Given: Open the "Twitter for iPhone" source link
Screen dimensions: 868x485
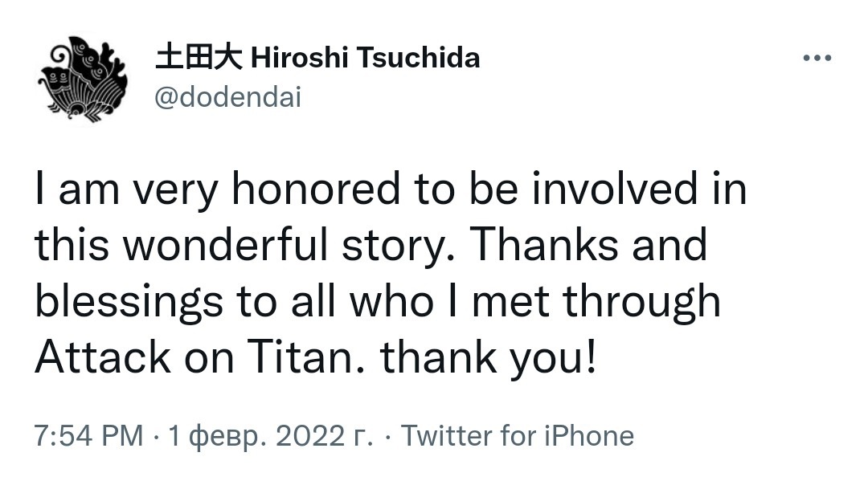Looking at the screenshot, I should click(517, 436).
